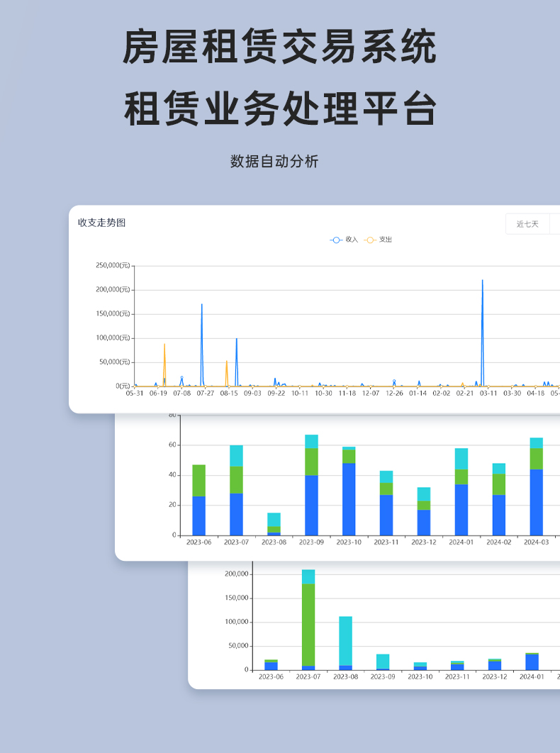The width and height of the screenshot is (560, 753).
Task: Click the 2023-10 blue bar in middle chart
Action: pyautogui.click(x=349, y=500)
